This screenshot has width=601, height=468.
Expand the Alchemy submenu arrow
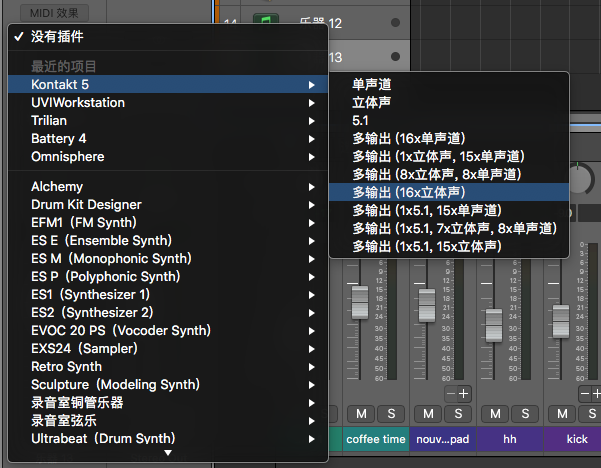click(x=312, y=187)
